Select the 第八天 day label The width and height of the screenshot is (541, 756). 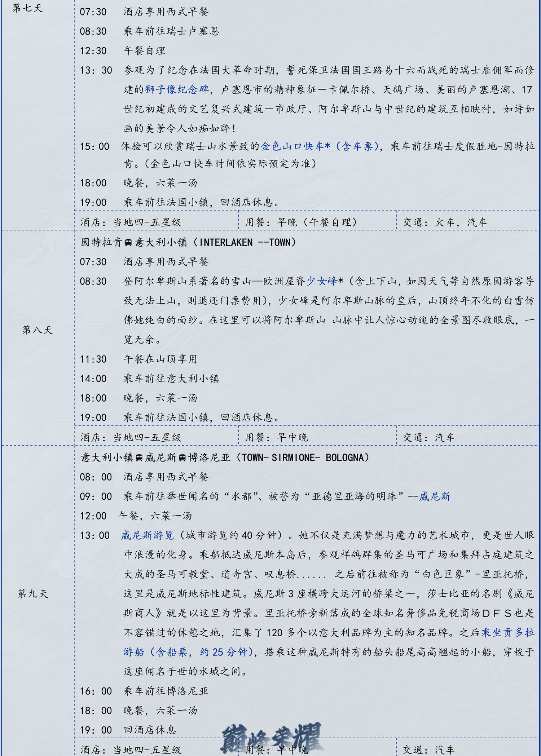click(x=37, y=330)
